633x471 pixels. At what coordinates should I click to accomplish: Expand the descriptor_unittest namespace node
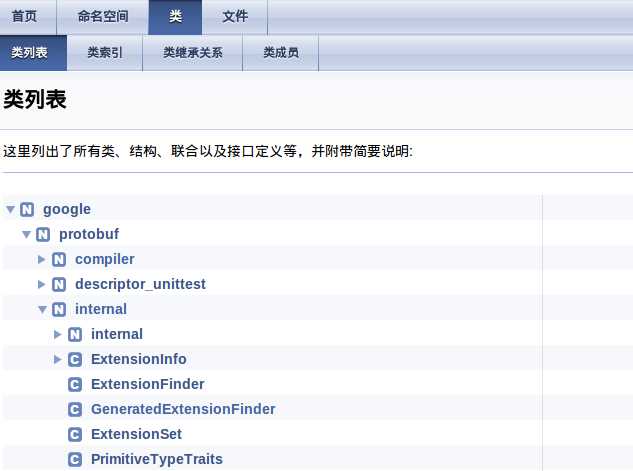pyautogui.click(x=41, y=285)
